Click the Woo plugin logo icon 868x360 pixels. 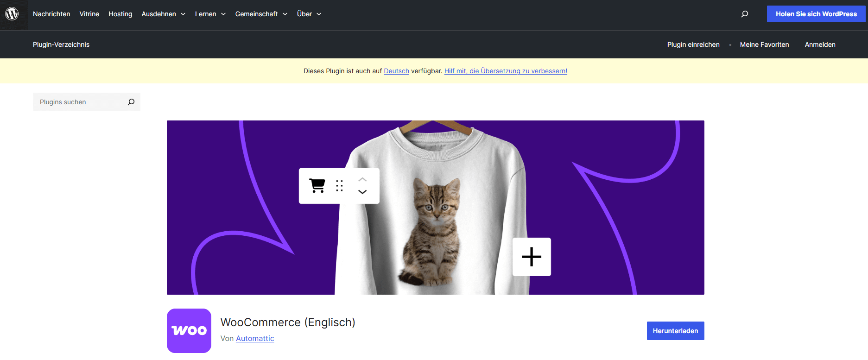click(189, 331)
